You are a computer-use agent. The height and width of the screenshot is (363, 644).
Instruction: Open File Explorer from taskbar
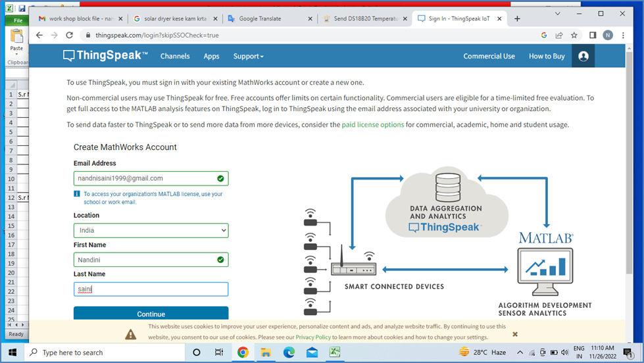point(266,352)
